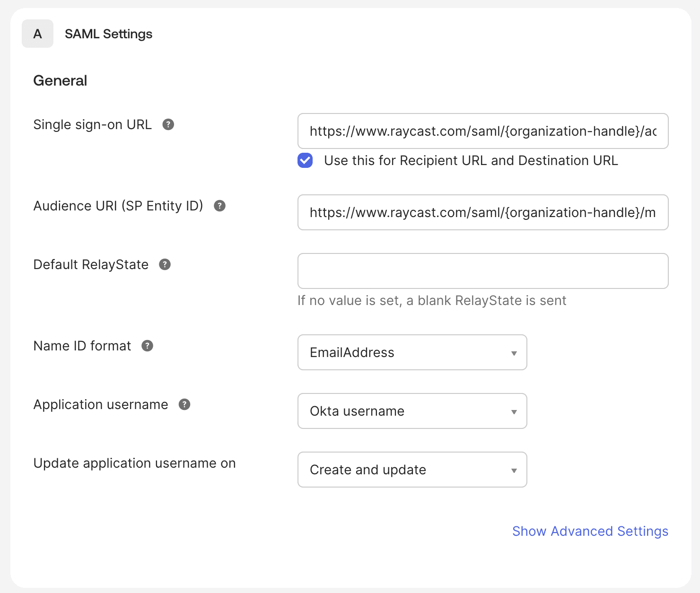Open the Update application username on dropdown

pyautogui.click(x=412, y=470)
